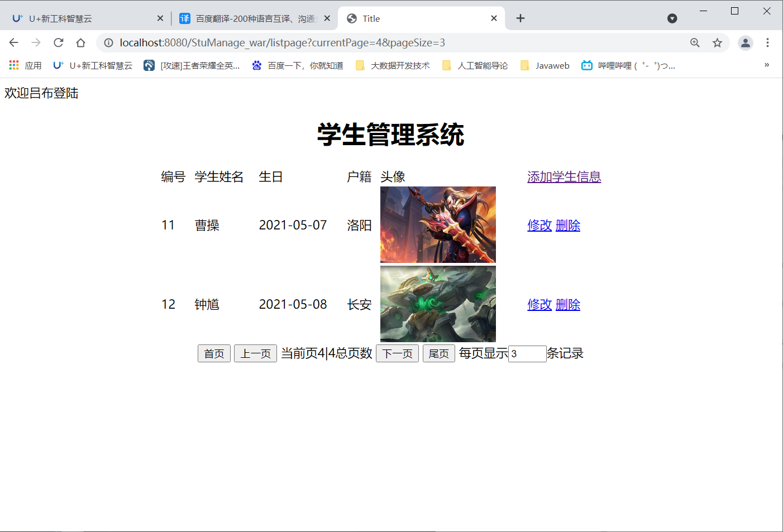
Task: Click the 编号 column header
Action: click(173, 177)
